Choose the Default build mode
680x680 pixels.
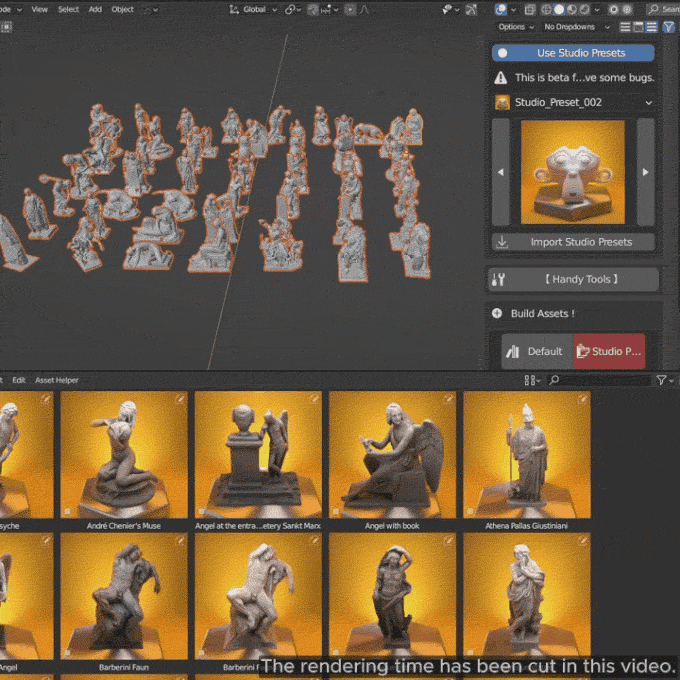pyautogui.click(x=537, y=351)
